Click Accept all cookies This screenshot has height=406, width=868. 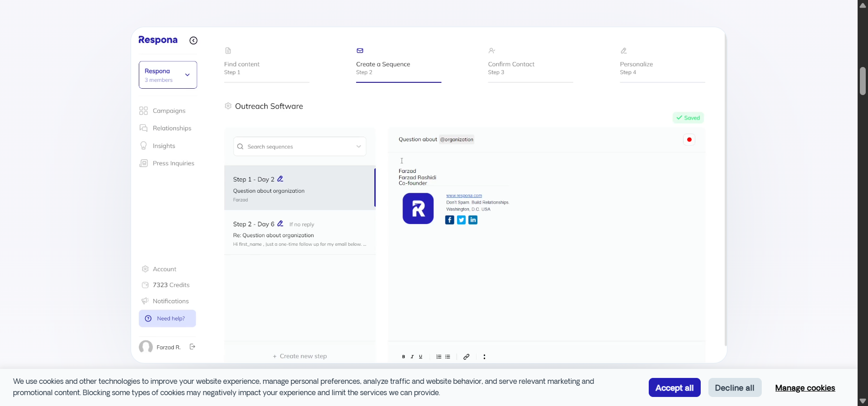675,388
